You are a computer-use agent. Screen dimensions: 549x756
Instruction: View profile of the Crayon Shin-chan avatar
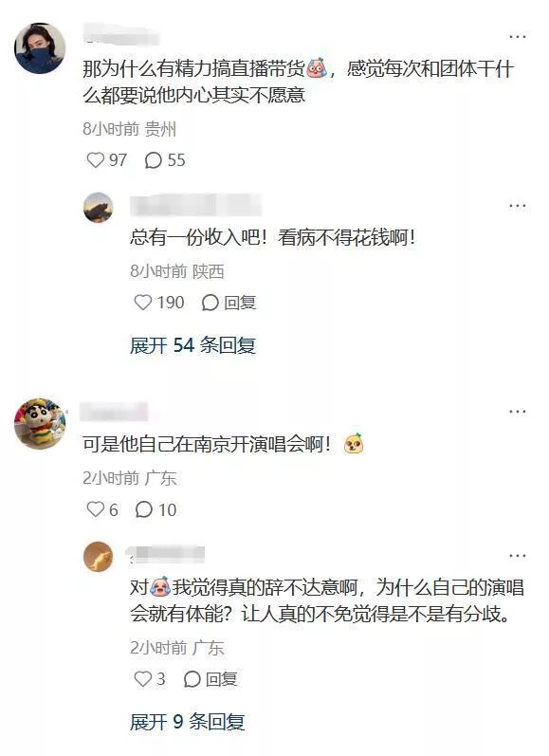tap(40, 423)
